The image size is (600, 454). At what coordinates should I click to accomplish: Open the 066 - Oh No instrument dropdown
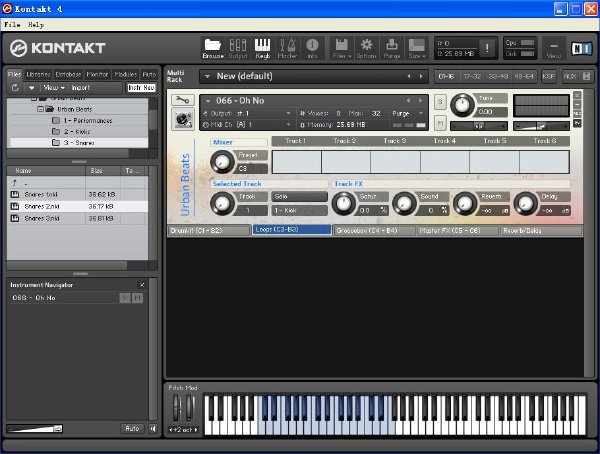coord(208,101)
